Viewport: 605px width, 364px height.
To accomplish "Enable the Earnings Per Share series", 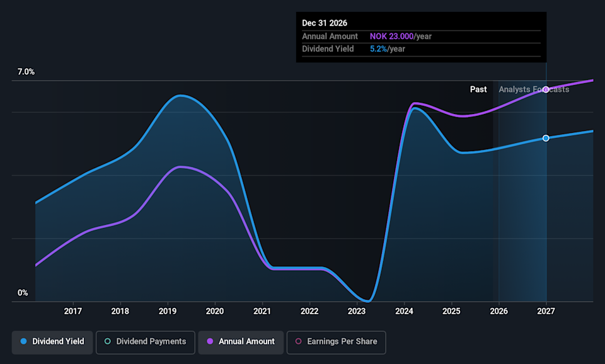I will tap(342, 341).
